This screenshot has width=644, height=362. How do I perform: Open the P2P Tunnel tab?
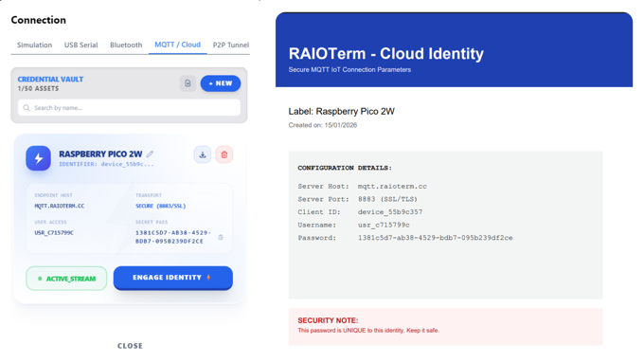pos(231,45)
